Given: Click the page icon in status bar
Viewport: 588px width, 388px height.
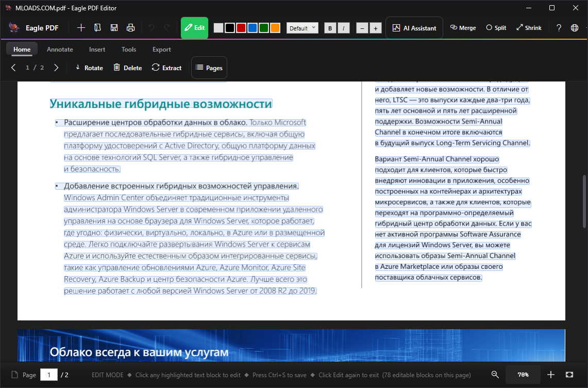Looking at the screenshot, I should click(14, 375).
